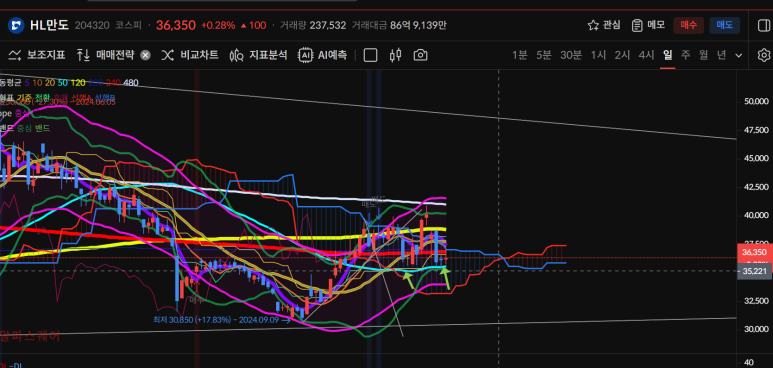This screenshot has height=368, width=773.
Task: Click the square layout icon in toolbar
Action: click(x=370, y=55)
